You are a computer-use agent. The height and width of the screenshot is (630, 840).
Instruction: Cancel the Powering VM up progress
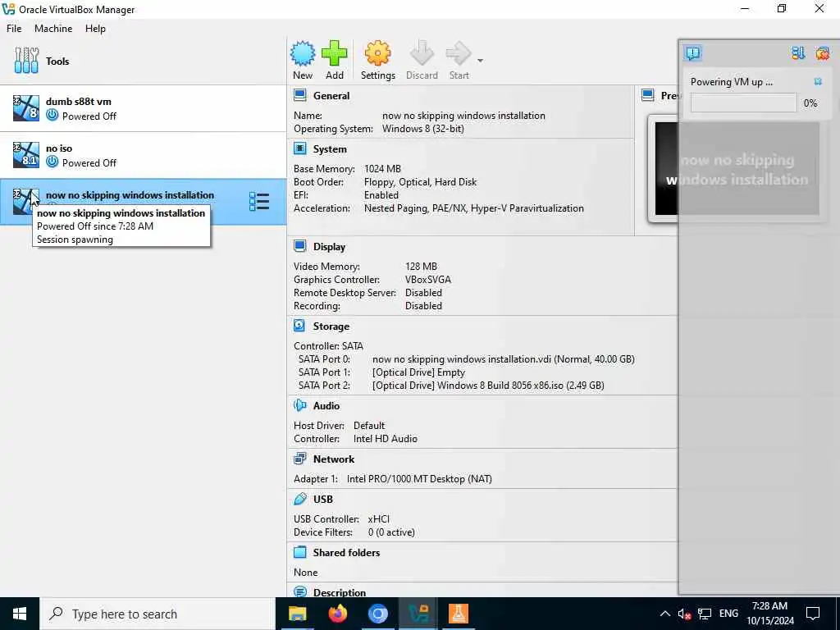tap(818, 81)
